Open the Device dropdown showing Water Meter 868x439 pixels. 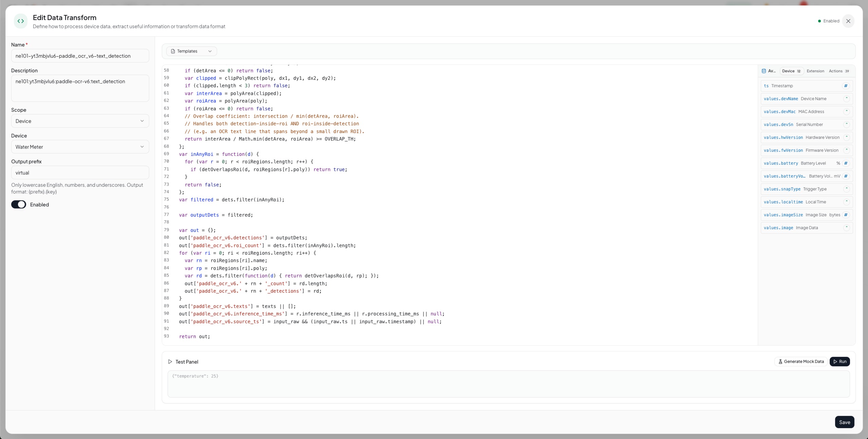[80, 147]
